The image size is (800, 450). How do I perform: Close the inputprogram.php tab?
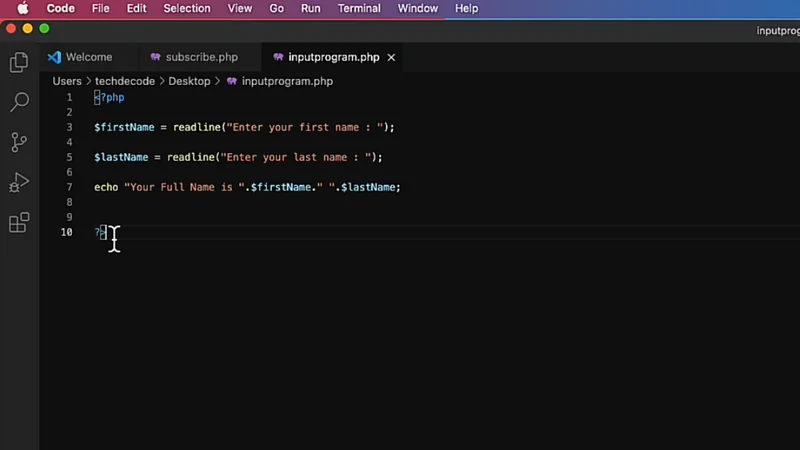[391, 58]
